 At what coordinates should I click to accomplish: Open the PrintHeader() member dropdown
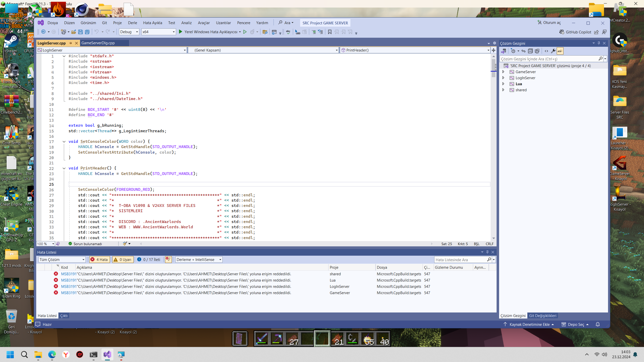point(415,50)
